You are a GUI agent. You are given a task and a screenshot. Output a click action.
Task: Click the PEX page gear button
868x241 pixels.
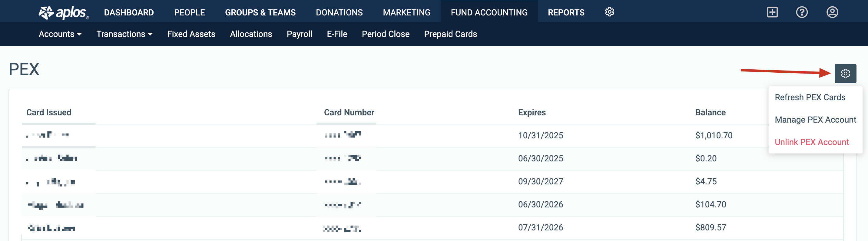click(x=845, y=74)
